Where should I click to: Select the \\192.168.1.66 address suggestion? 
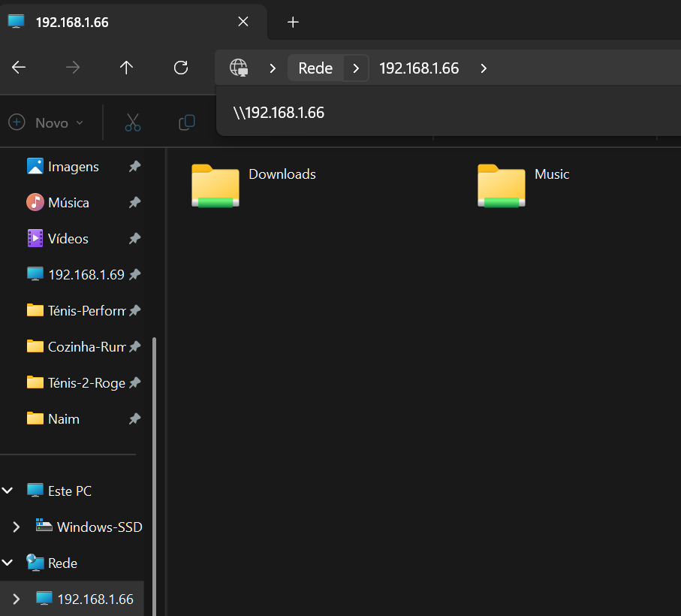279,113
